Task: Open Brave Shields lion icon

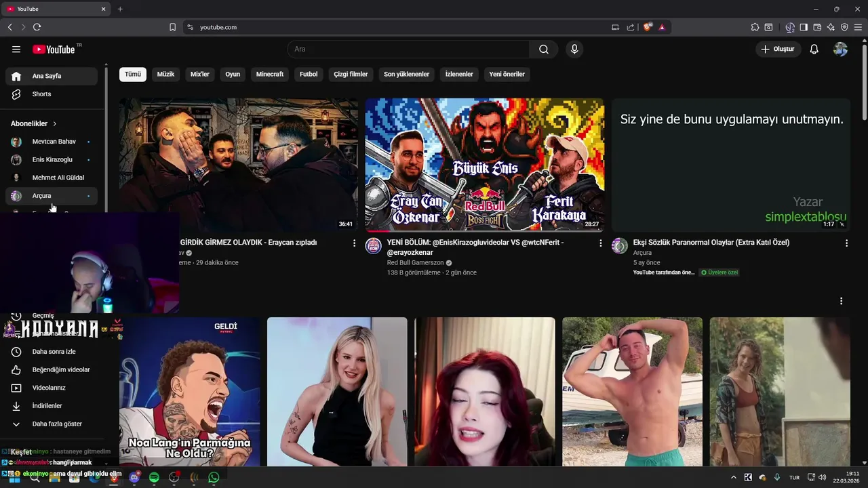Action: tap(648, 27)
